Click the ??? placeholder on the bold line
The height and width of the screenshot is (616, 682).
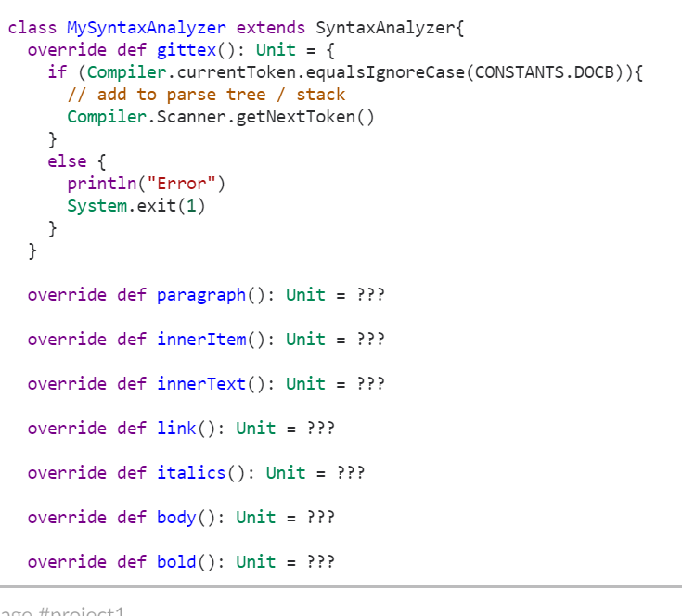pyautogui.click(x=320, y=562)
